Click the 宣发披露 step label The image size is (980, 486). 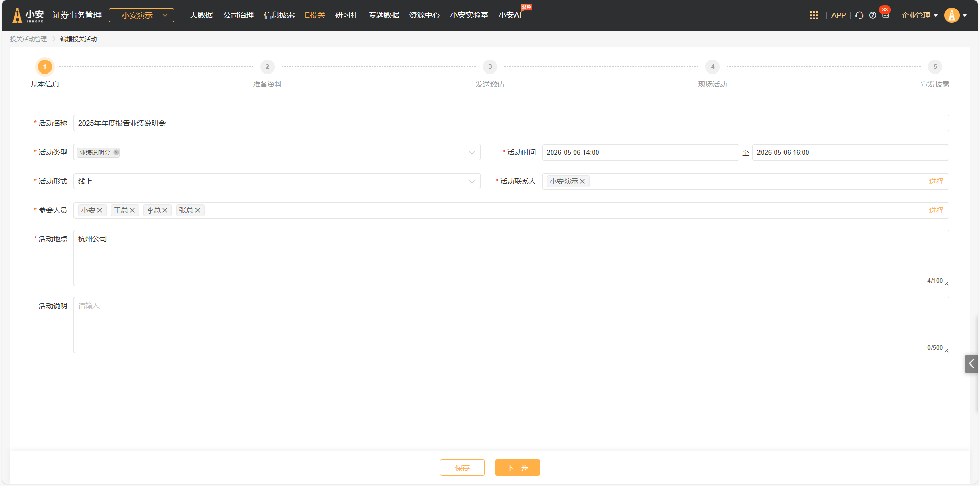pyautogui.click(x=935, y=84)
